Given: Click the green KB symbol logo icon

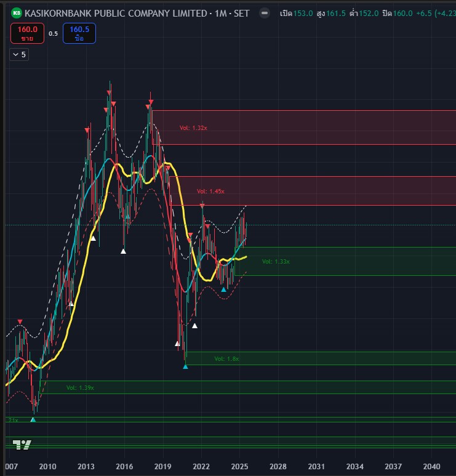Looking at the screenshot, I should (x=17, y=13).
